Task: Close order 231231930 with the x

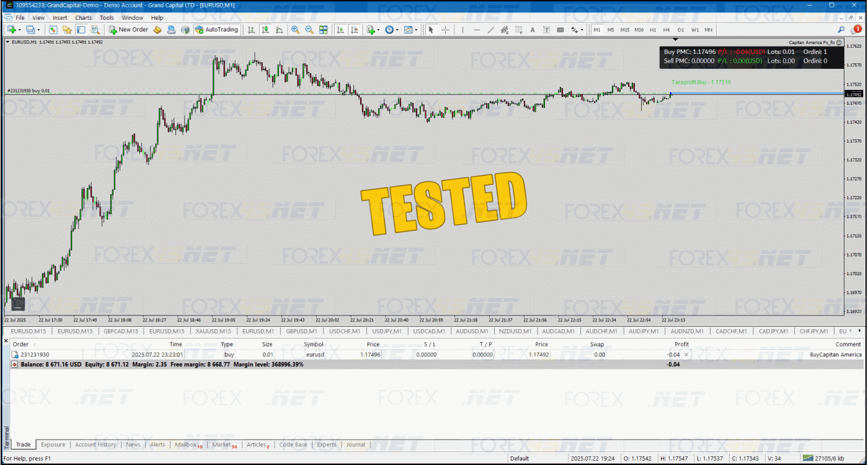Action: coord(686,355)
